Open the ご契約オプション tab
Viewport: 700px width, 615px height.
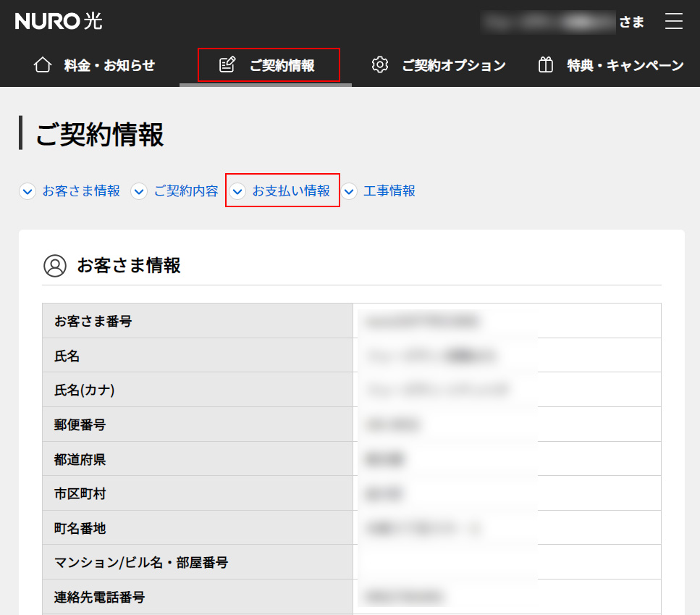[x=453, y=66]
